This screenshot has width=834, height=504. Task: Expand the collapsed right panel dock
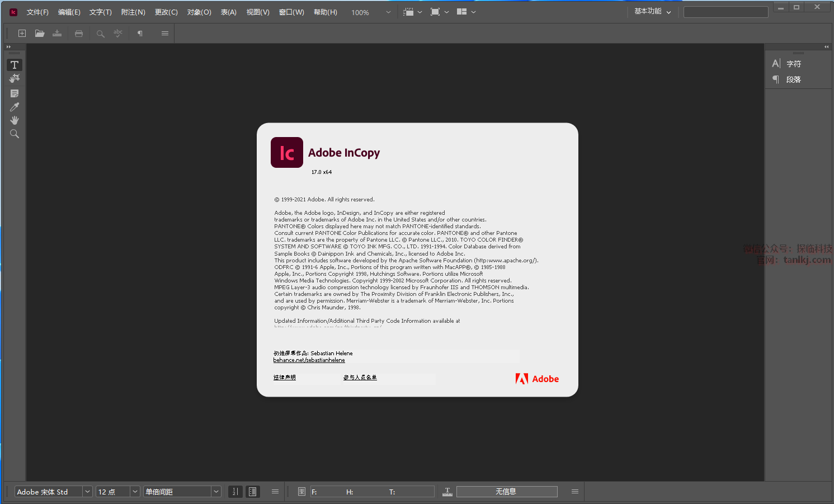tap(826, 47)
